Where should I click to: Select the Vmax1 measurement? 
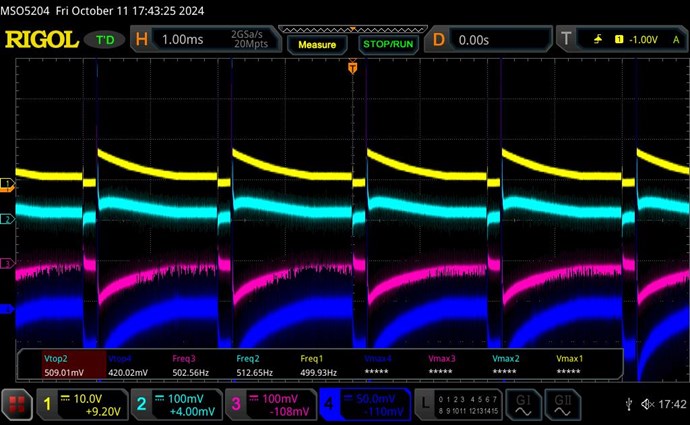tap(569, 365)
